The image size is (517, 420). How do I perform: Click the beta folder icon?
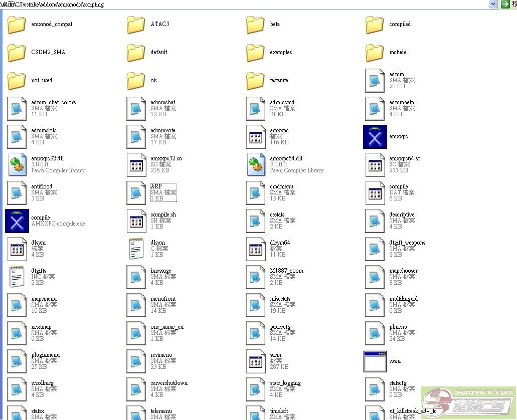tap(255, 25)
